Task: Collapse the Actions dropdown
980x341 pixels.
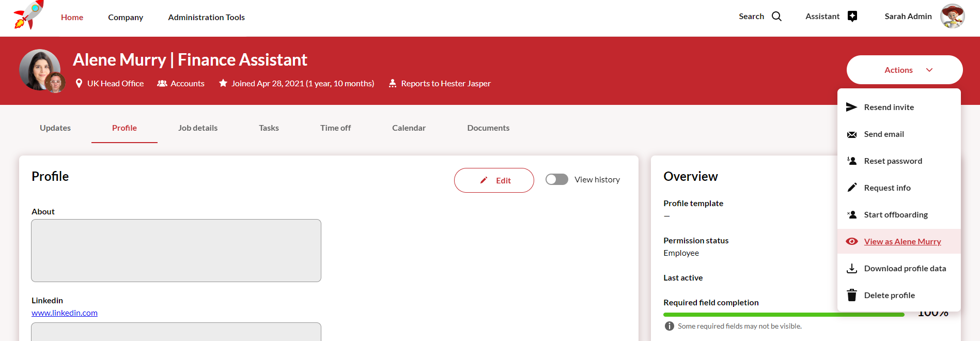Action: [x=904, y=70]
